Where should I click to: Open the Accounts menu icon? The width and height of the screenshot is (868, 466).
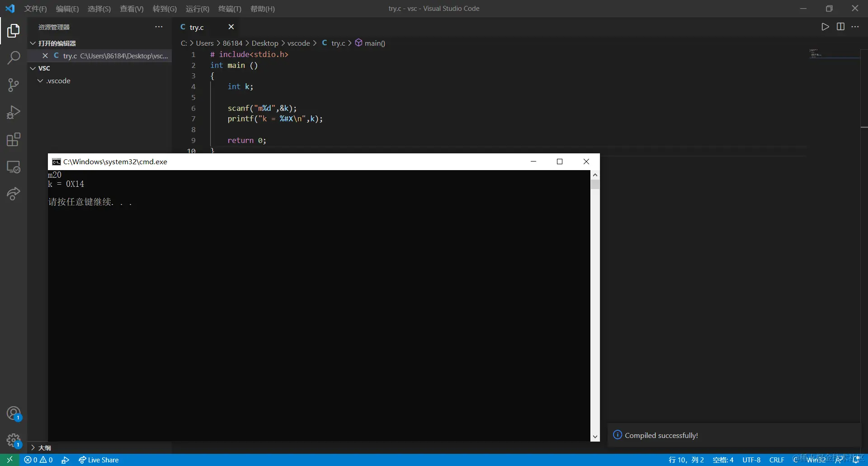pyautogui.click(x=14, y=413)
